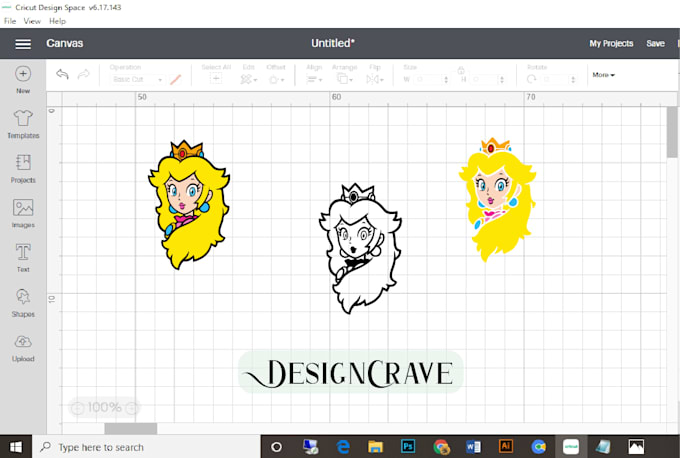Click the Cricut app taskbar icon
680x458 pixels.
point(571,447)
